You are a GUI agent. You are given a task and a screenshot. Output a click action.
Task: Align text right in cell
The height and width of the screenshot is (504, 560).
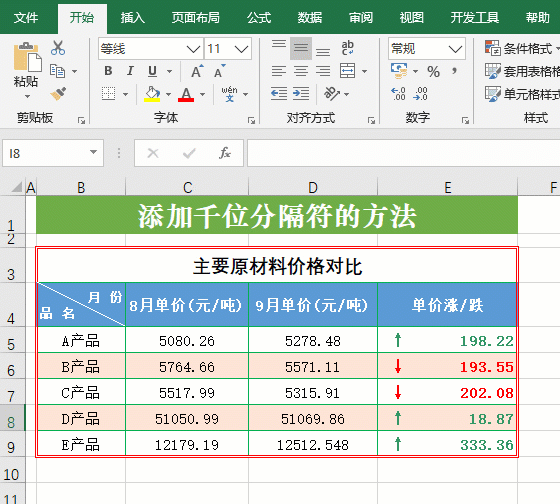pyautogui.click(x=323, y=71)
